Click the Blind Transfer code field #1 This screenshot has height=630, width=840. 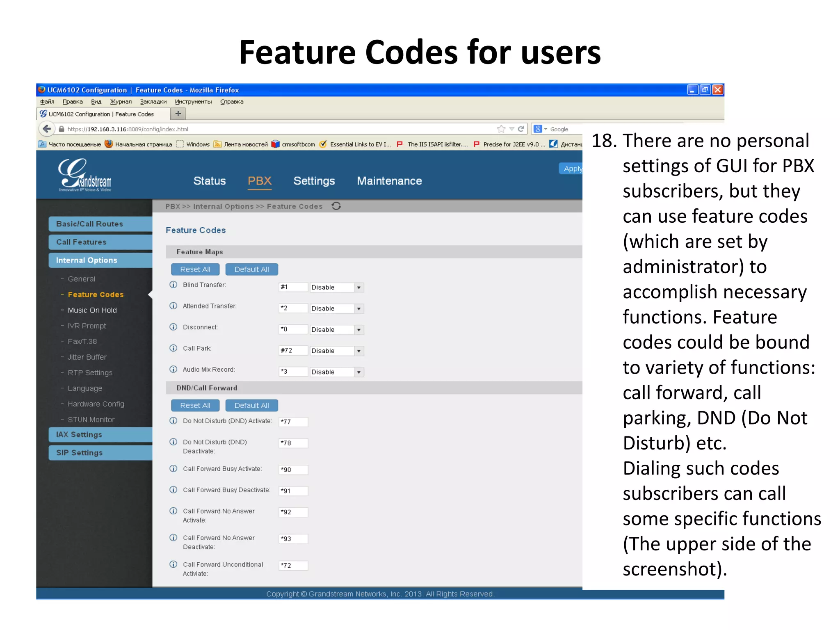(x=293, y=287)
